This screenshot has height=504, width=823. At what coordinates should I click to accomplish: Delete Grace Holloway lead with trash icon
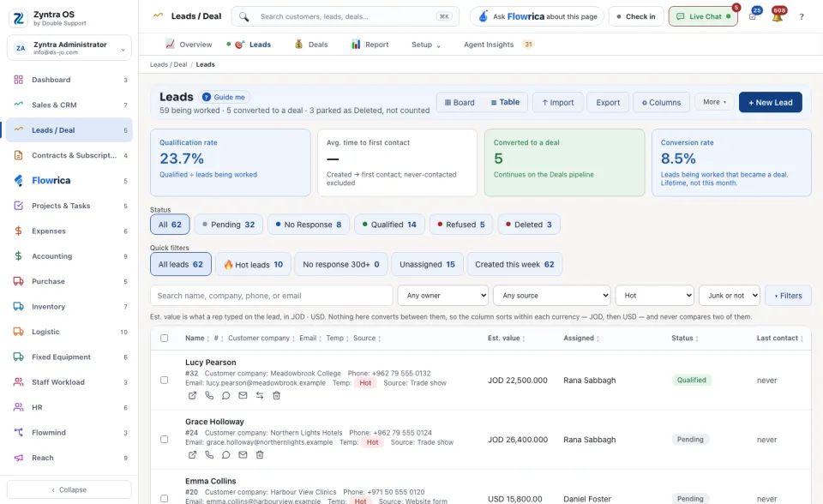(259, 454)
